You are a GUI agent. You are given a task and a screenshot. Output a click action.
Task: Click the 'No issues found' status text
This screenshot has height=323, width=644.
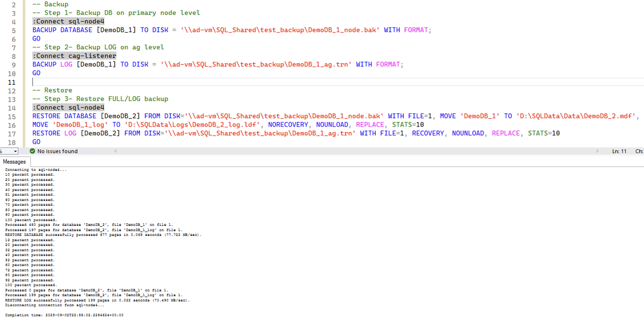pos(57,151)
